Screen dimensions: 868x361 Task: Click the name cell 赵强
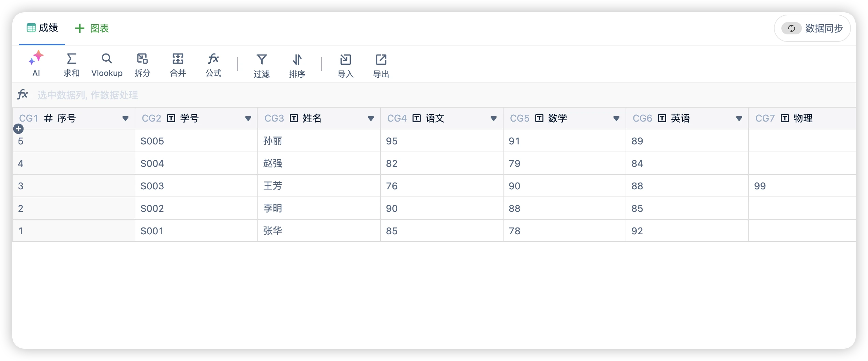click(x=319, y=163)
